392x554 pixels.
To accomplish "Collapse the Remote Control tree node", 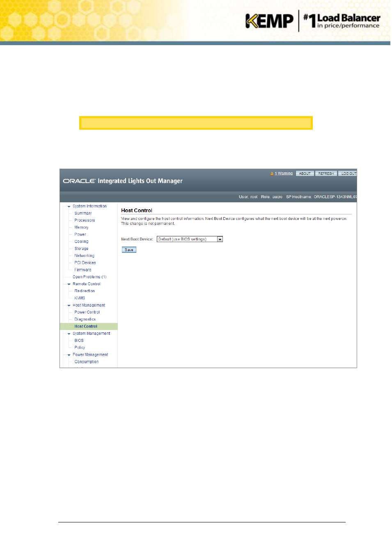I will click(x=69, y=284).
